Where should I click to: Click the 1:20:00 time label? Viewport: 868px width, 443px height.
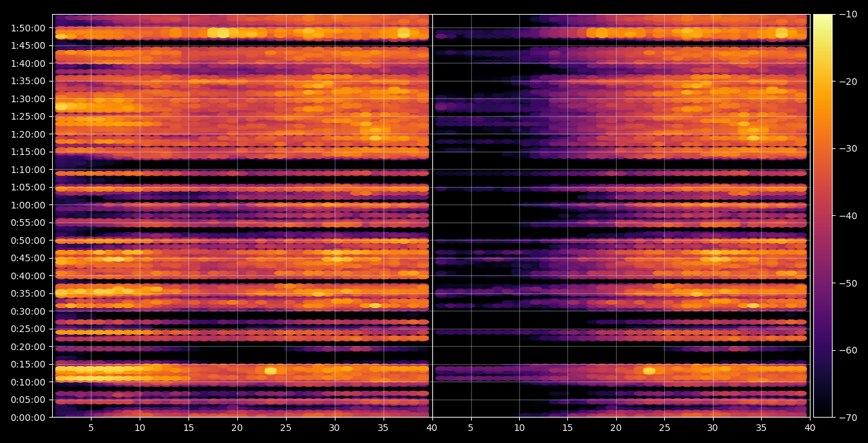point(29,134)
